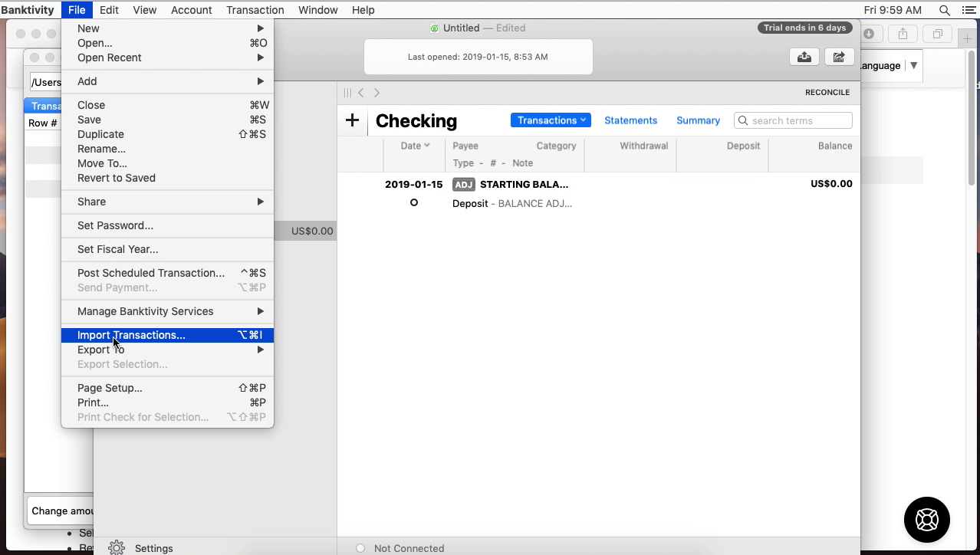Toggle the transaction cleared status circle

pos(414,202)
